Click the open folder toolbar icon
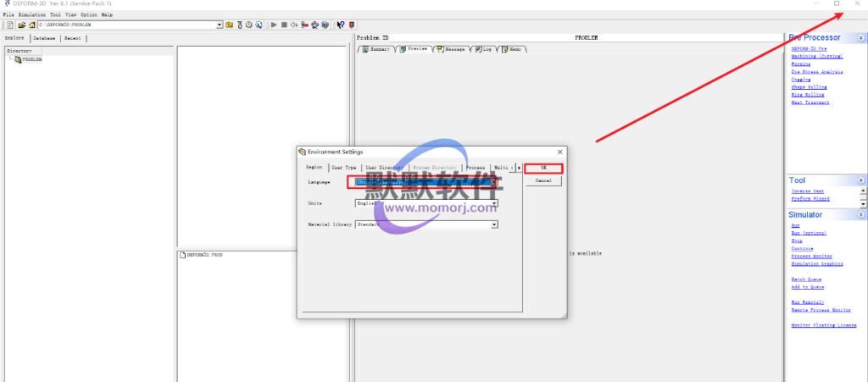868x382 pixels. 22,25
